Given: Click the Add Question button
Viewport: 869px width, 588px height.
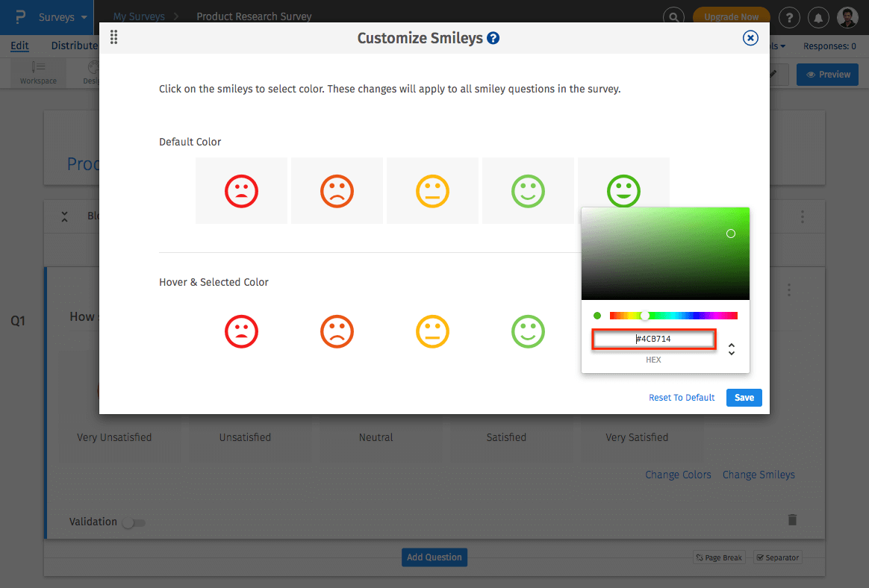Looking at the screenshot, I should (434, 557).
